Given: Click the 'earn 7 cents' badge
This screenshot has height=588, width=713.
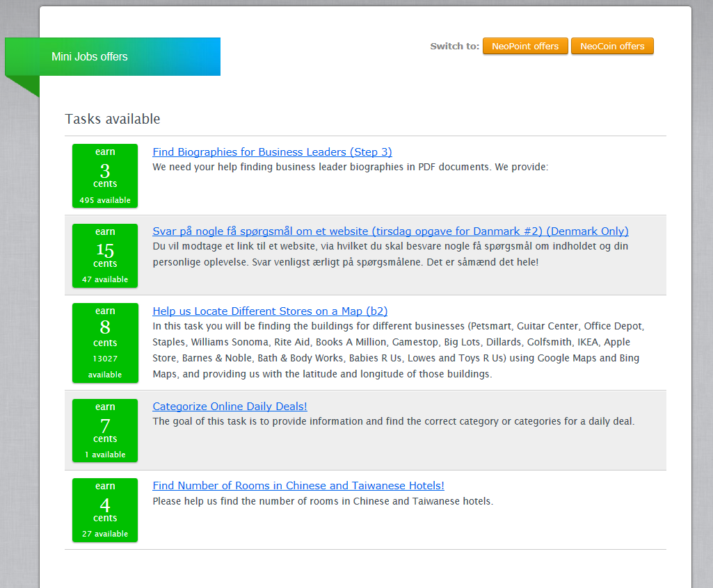Looking at the screenshot, I should (105, 430).
